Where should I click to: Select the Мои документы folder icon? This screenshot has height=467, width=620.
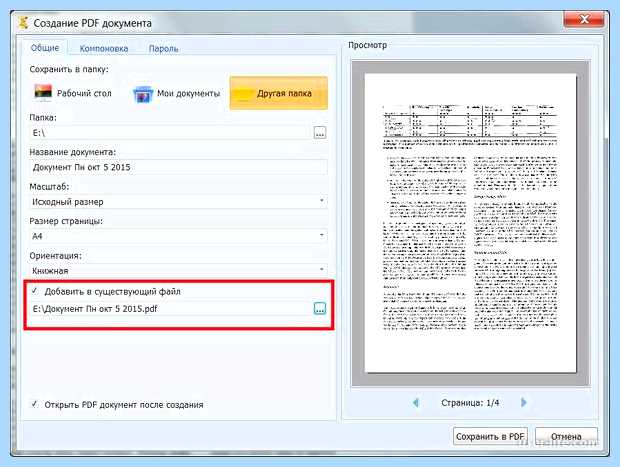coord(143,94)
